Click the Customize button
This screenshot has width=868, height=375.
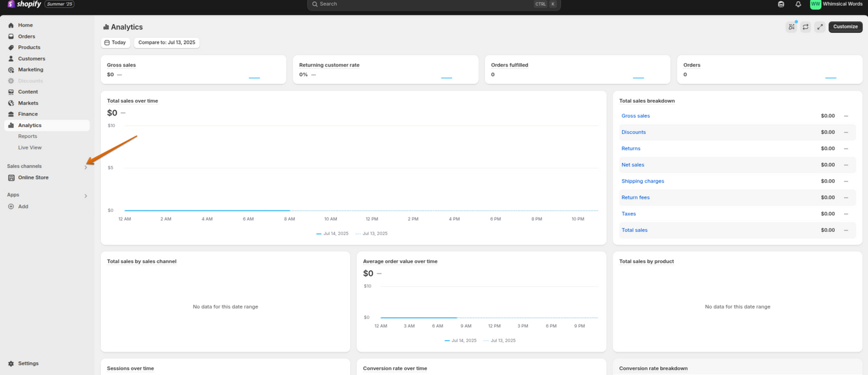(845, 26)
